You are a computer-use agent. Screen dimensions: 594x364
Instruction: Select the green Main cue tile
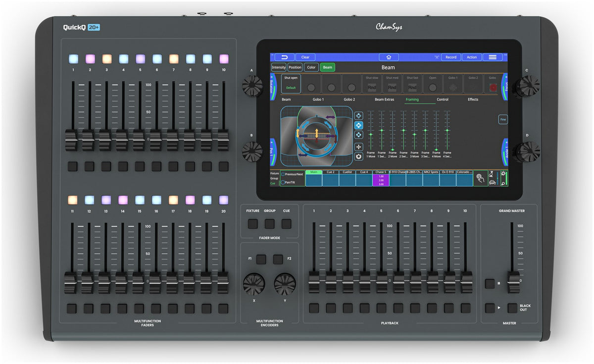(313, 178)
